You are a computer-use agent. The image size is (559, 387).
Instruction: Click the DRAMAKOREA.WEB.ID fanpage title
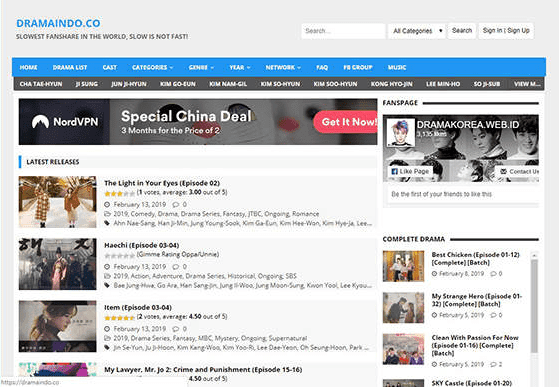pyautogui.click(x=468, y=125)
